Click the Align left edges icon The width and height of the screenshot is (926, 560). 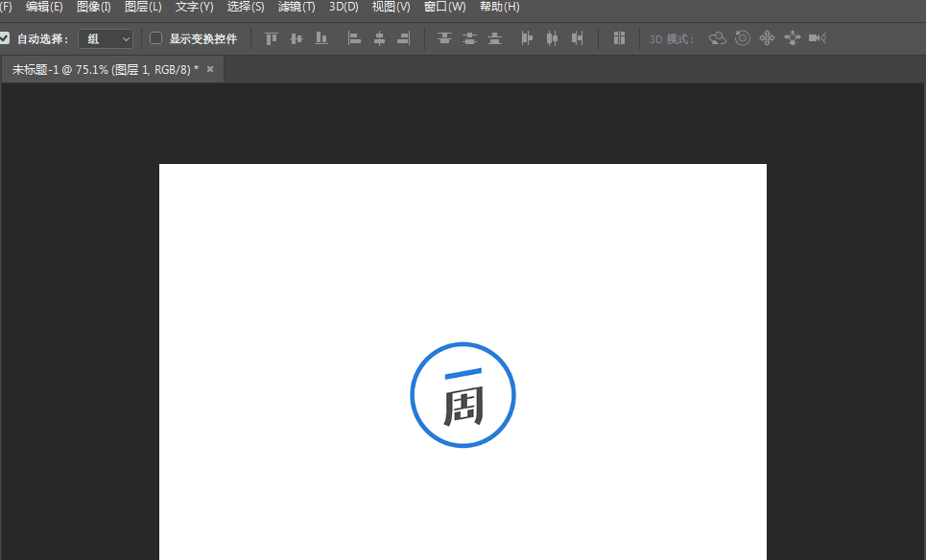(x=354, y=38)
